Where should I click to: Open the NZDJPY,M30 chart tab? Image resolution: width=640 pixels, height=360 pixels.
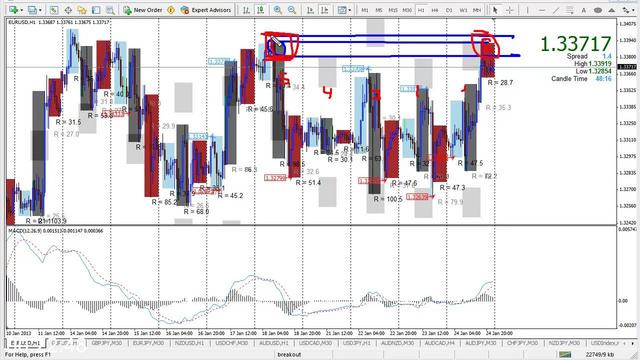pyautogui.click(x=564, y=343)
